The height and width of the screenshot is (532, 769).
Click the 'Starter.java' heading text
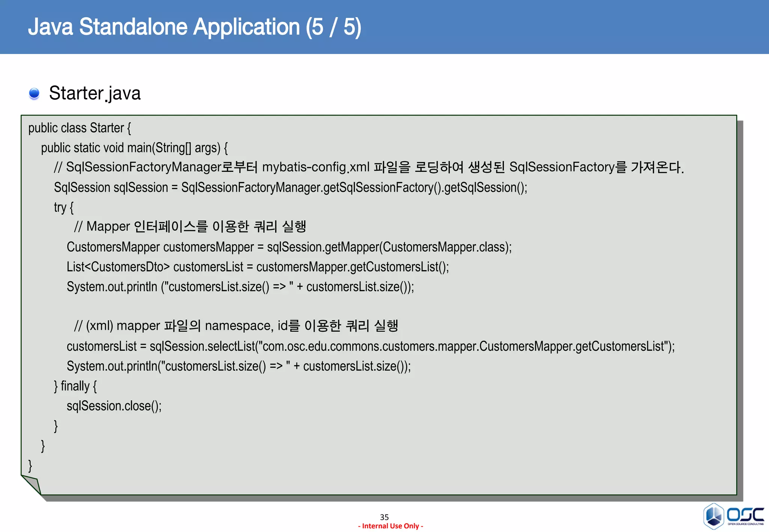[95, 93]
